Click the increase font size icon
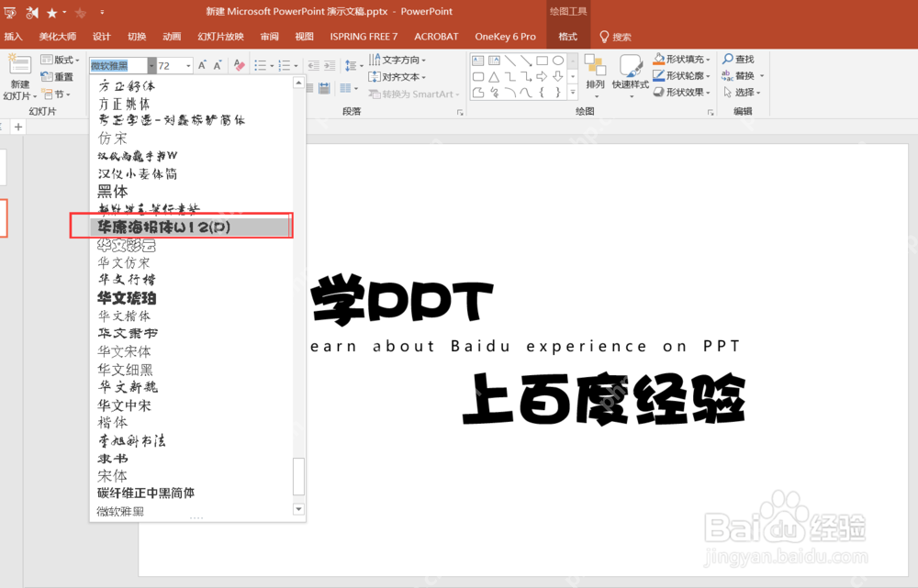This screenshot has height=588, width=918. (x=202, y=65)
